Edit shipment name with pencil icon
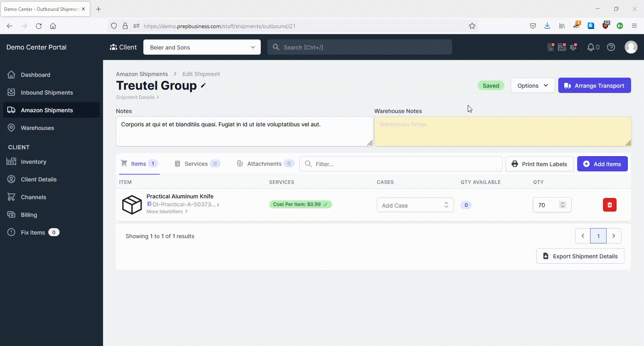This screenshot has height=346, width=644. [x=203, y=85]
